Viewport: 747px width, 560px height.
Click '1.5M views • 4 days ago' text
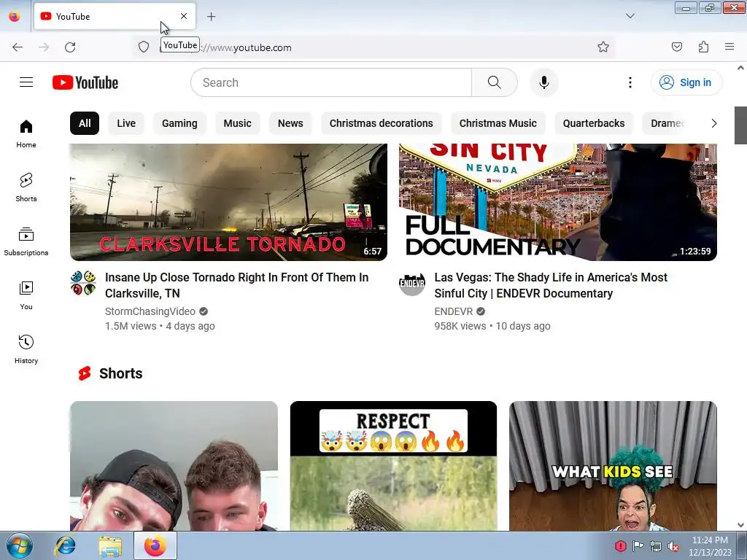click(x=160, y=326)
